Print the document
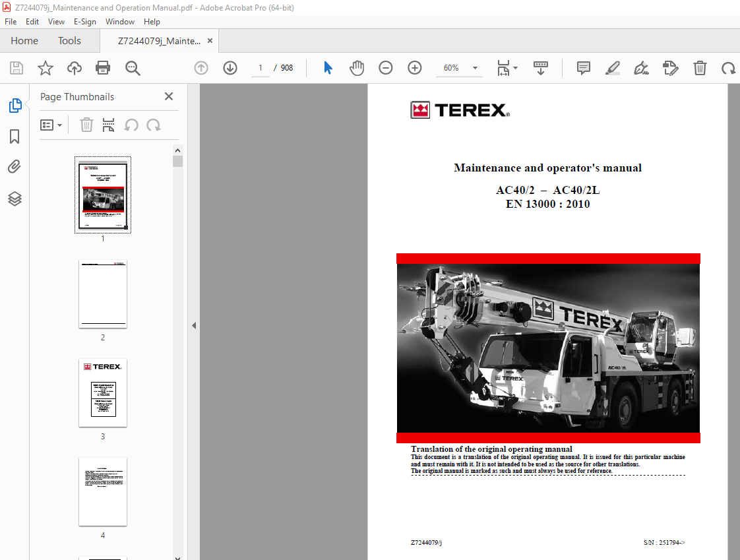The height and width of the screenshot is (560, 740). [x=103, y=68]
